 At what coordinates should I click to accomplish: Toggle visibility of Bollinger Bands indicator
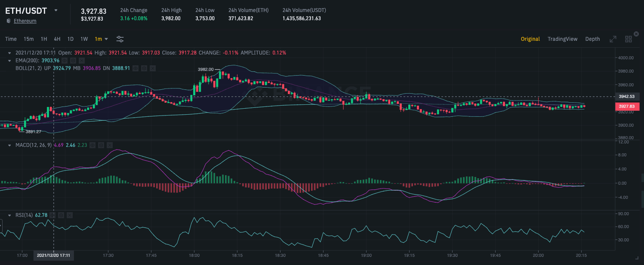coord(135,68)
